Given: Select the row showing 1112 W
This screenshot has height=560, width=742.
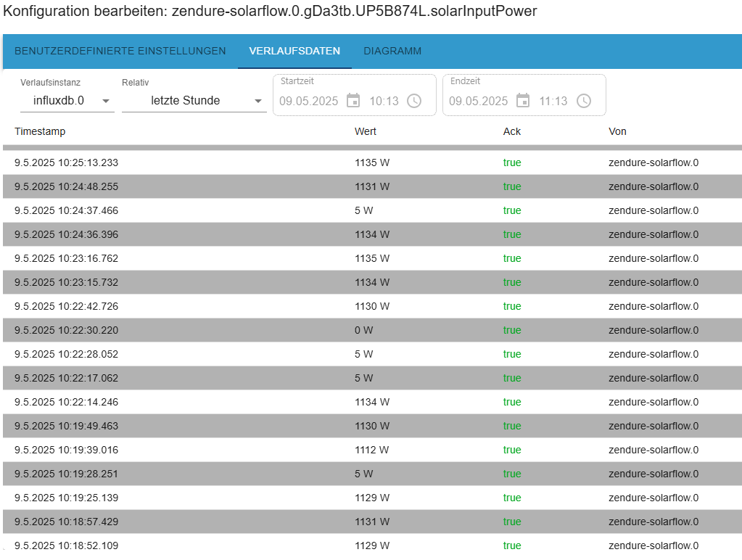Looking at the screenshot, I should 372,450.
